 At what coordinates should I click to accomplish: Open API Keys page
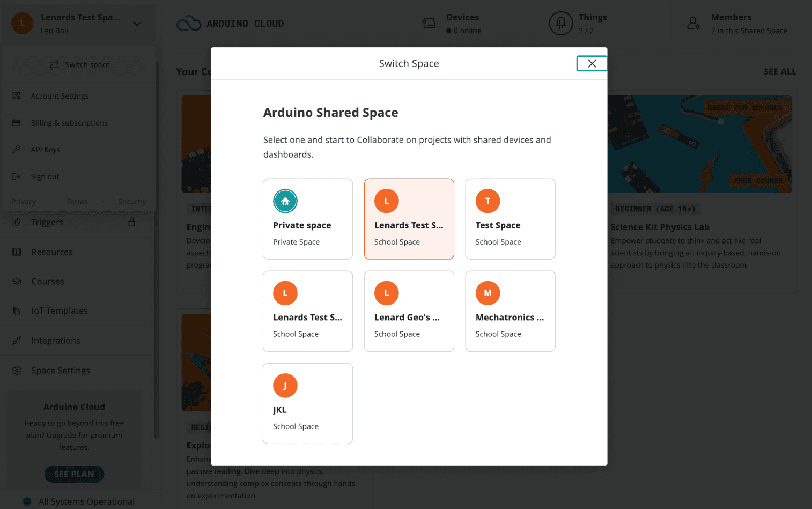pos(45,150)
